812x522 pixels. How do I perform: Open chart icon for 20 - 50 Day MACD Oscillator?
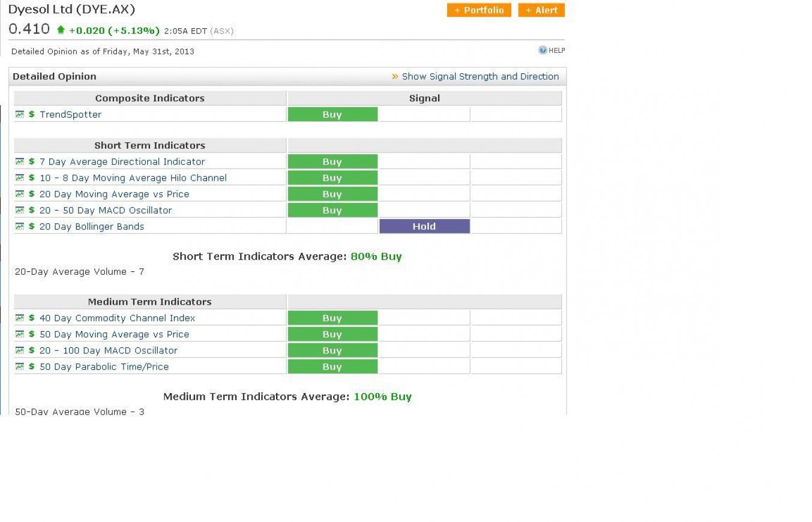pyautogui.click(x=20, y=210)
